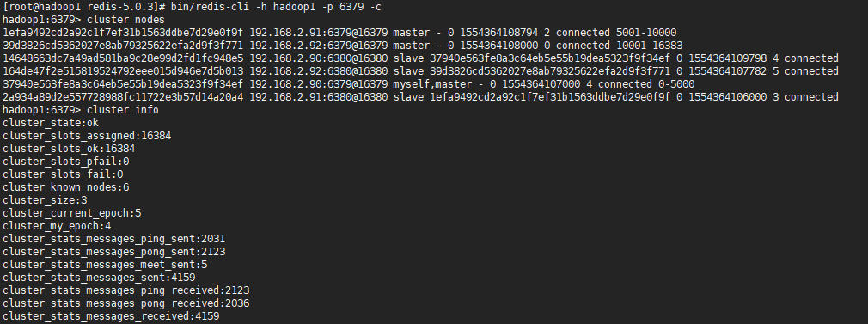Click the cluster_stats_messages_meet_sent:5 line
The height and width of the screenshot is (324, 868).
[105, 264]
